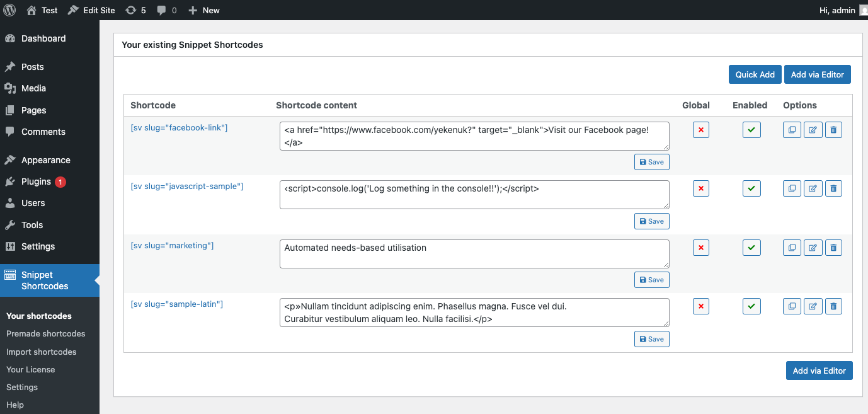Open Import shortcodes submenu
Viewport: 868px width, 414px height.
[x=42, y=352]
